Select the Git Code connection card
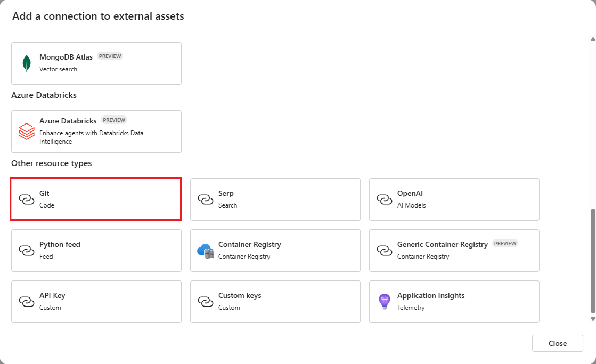Screen dimensions: 596x364 tap(95, 199)
